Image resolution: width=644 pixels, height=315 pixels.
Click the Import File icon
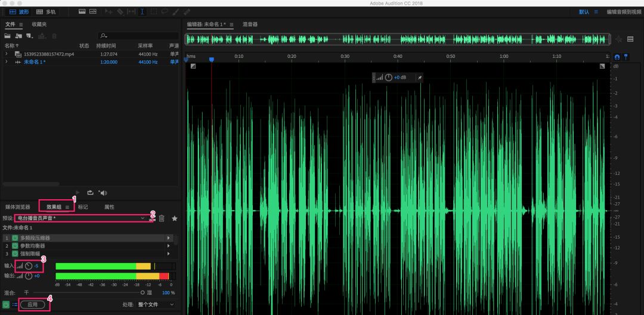tap(19, 36)
